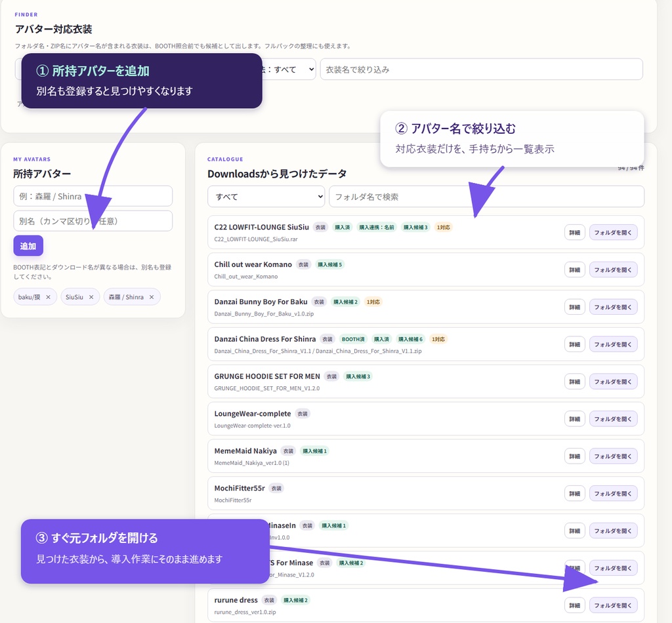This screenshot has width=672, height=623.
Task: Open the すべて dropdown in the Catalogue panel
Action: click(266, 197)
